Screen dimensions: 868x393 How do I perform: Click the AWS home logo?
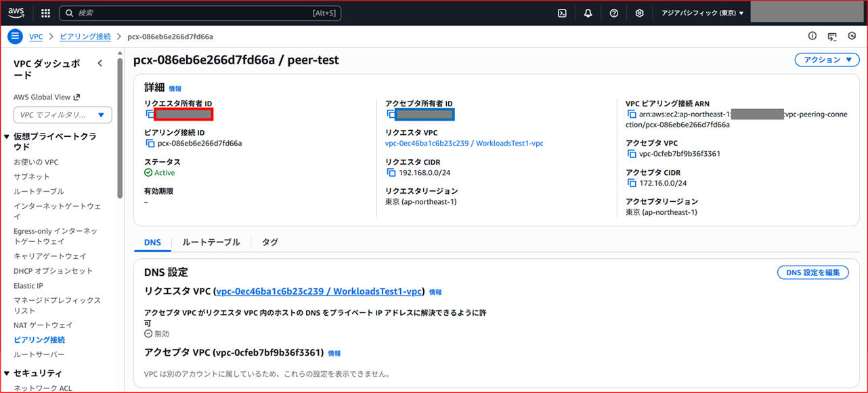16,12
